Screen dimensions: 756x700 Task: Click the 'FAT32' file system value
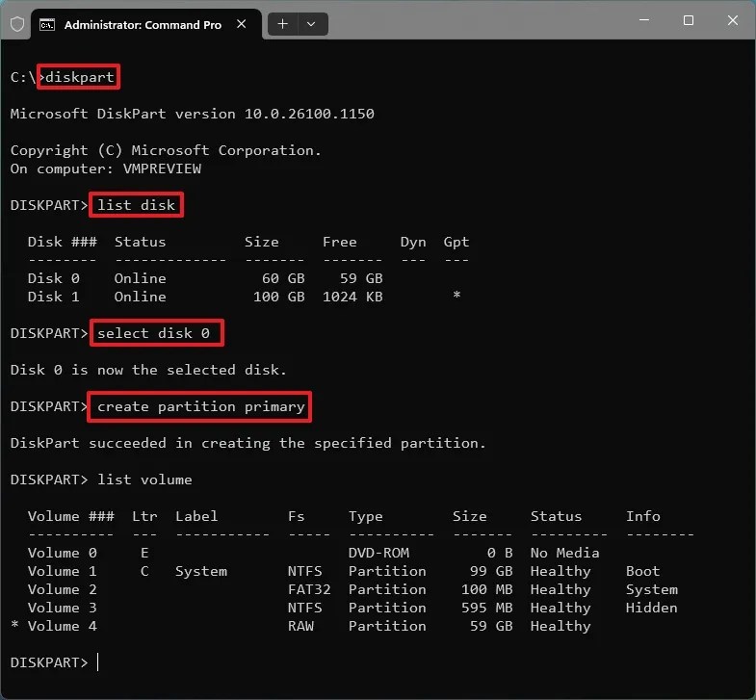pos(309,589)
